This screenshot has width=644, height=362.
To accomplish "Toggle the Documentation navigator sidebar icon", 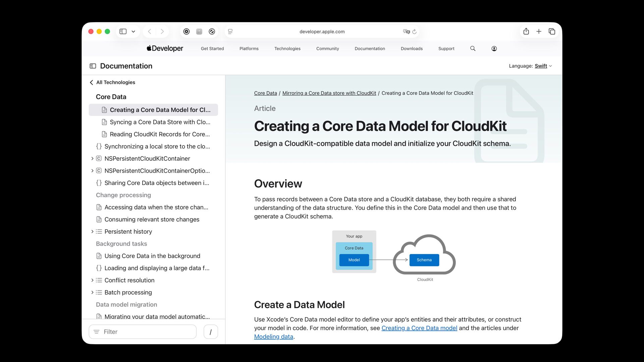I will click(x=93, y=66).
